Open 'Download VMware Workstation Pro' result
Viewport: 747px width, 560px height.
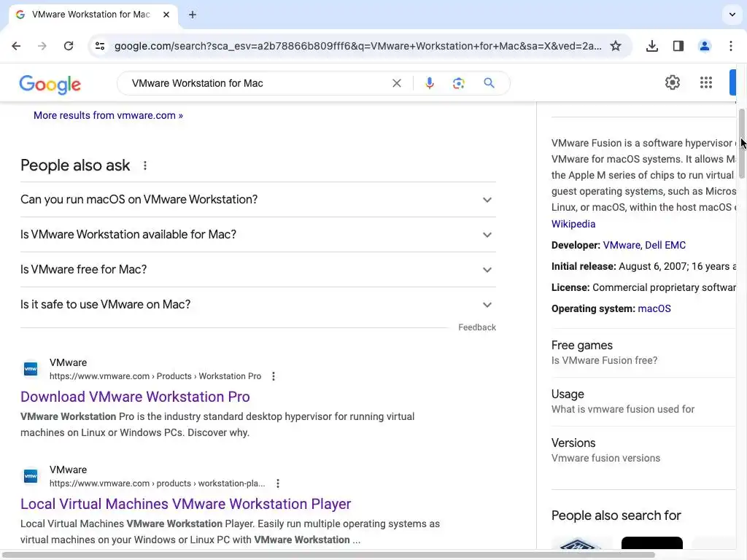pos(135,397)
